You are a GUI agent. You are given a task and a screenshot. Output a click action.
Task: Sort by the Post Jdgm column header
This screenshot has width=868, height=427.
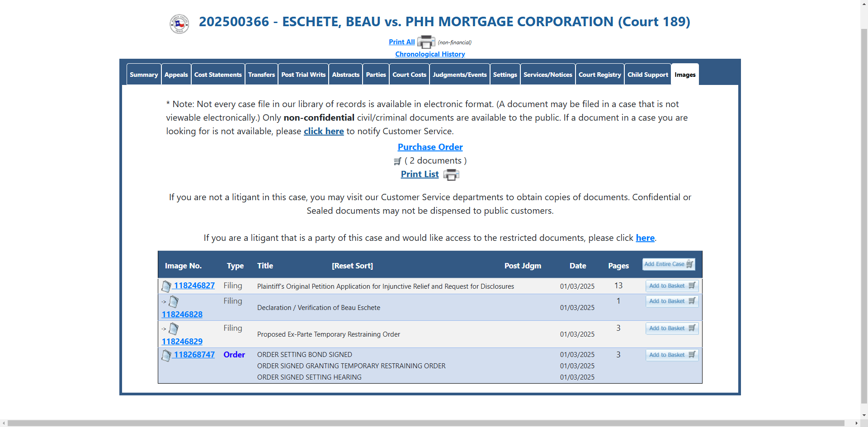(523, 266)
